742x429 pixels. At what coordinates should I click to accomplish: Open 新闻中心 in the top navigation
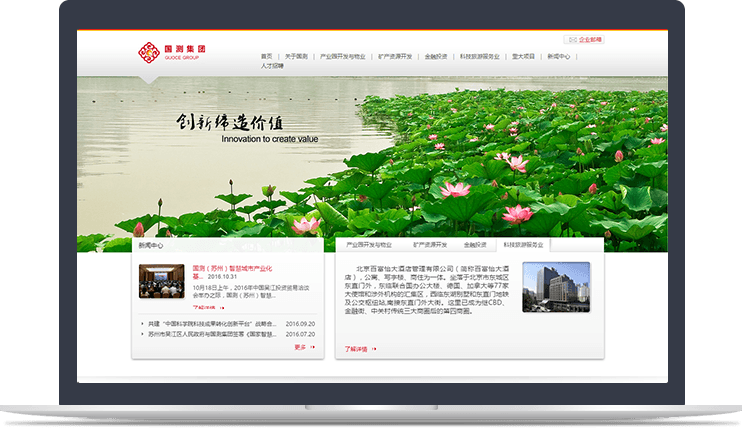558,56
